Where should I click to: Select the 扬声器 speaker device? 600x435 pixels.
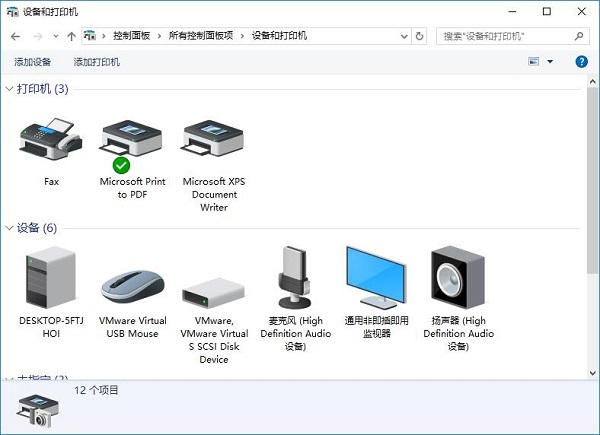[x=458, y=276]
